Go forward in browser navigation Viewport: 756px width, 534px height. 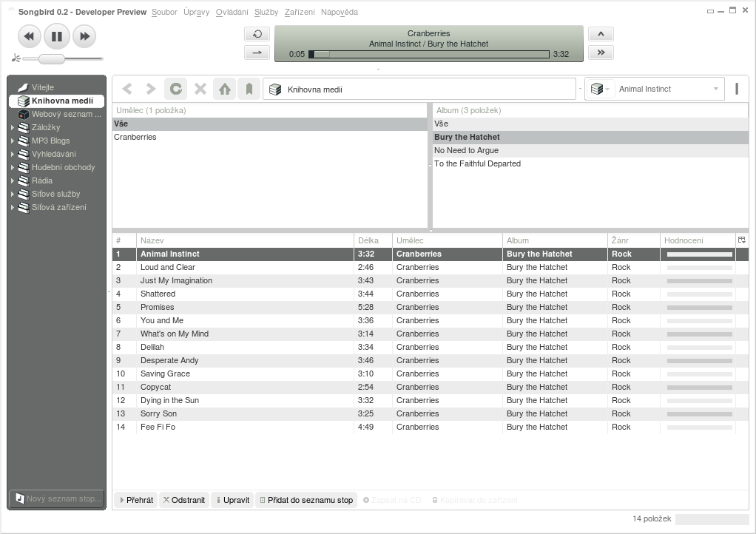coord(151,89)
